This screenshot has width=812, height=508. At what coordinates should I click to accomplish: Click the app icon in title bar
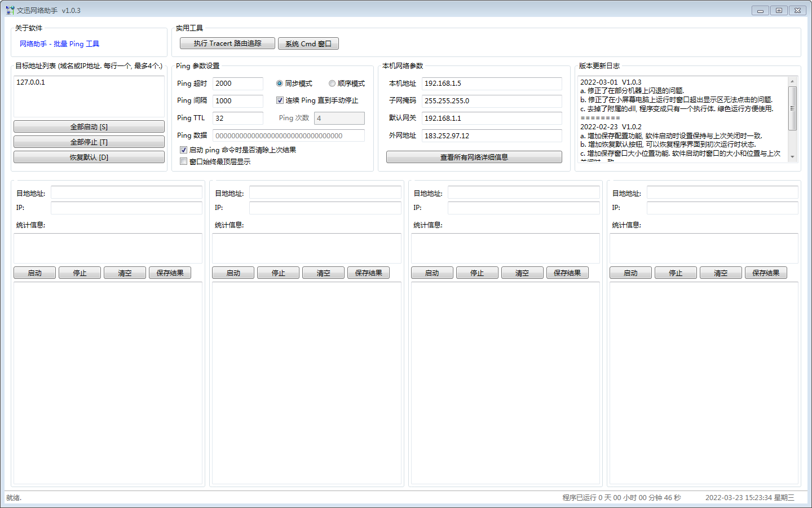(10, 10)
